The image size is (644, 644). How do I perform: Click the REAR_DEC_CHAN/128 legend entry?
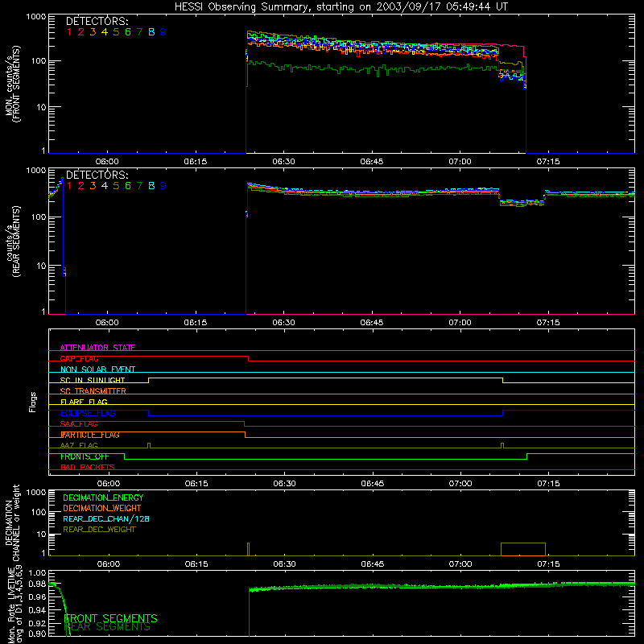106,519
